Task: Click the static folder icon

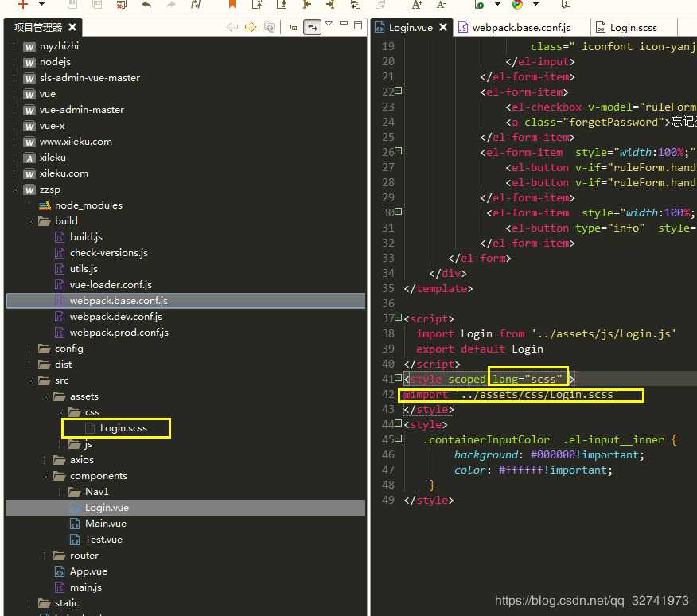Action: (44, 603)
